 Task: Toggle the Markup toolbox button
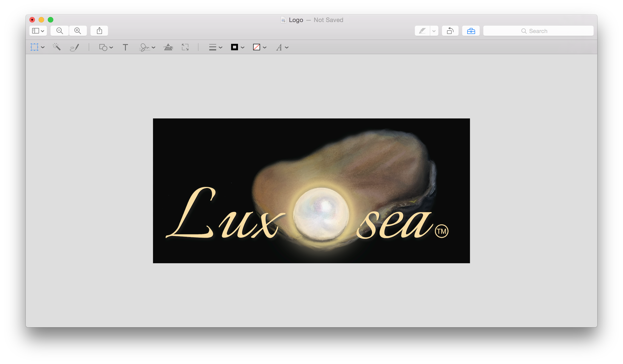tap(471, 31)
